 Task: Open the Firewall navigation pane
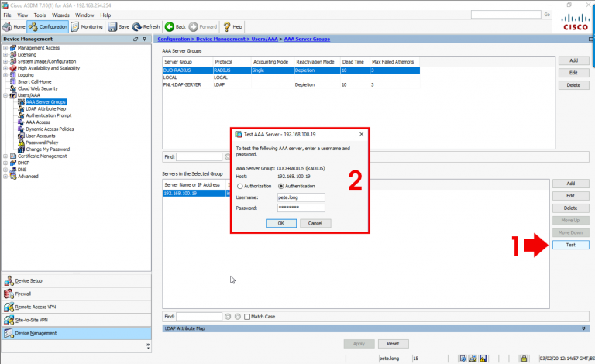[x=76, y=294]
